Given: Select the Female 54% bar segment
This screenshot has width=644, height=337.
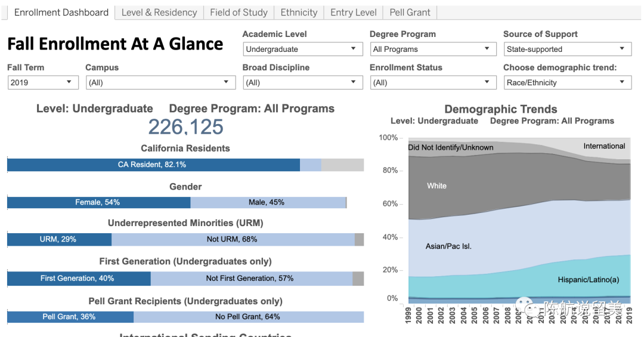Looking at the screenshot, I should click(x=98, y=203).
